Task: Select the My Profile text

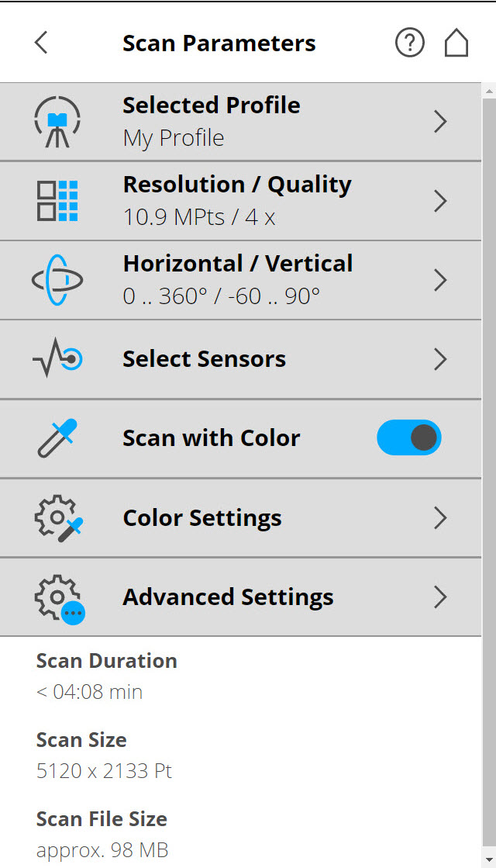Action: point(174,138)
